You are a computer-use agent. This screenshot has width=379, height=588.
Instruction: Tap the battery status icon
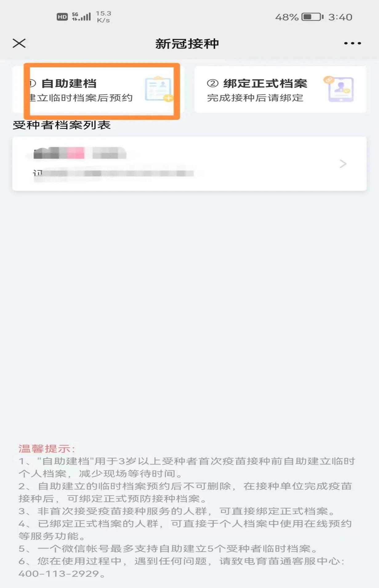[x=312, y=17]
